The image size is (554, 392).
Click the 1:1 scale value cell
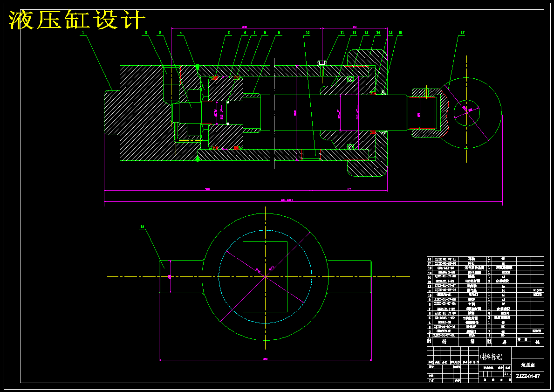point(508,374)
